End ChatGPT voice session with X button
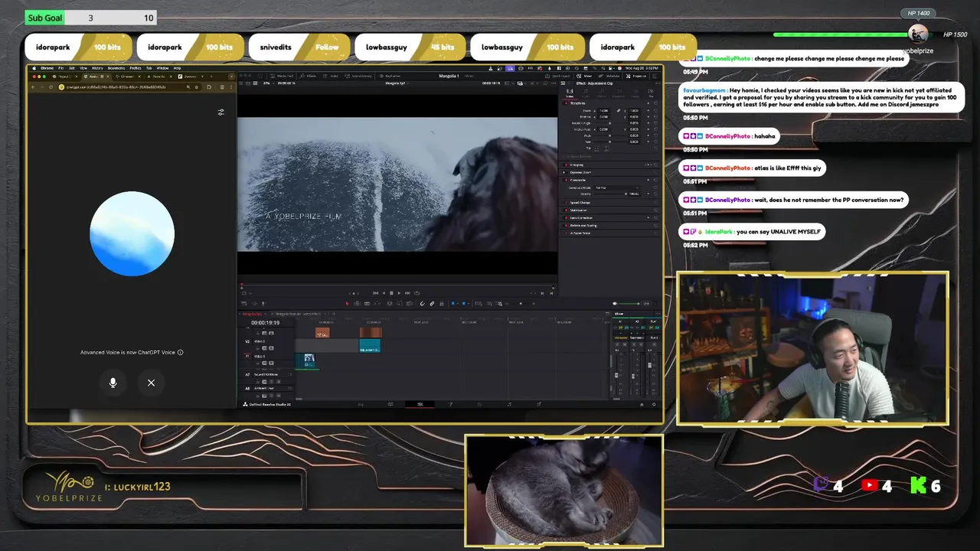Image resolution: width=980 pixels, height=551 pixels. tap(151, 383)
